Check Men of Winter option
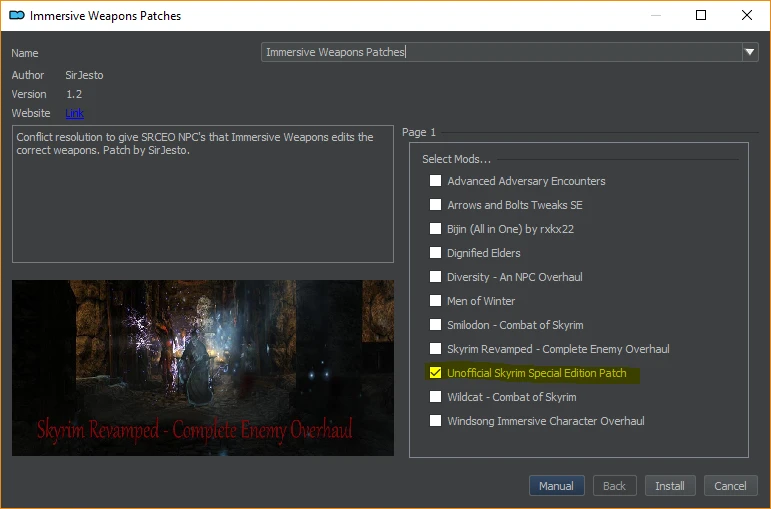Image resolution: width=771 pixels, height=509 pixels. 435,300
